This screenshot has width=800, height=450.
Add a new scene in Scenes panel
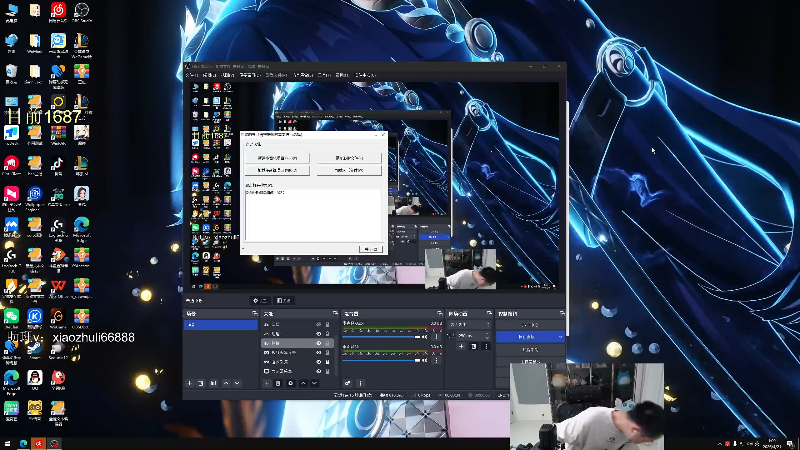pyautogui.click(x=189, y=383)
